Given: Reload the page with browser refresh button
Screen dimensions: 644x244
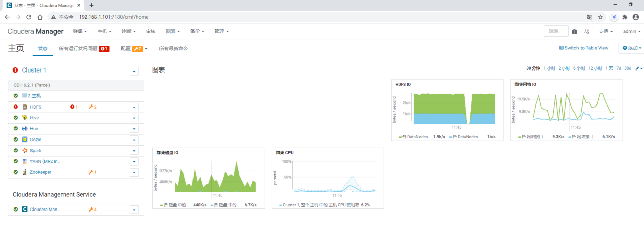Looking at the screenshot, I should (x=28, y=17).
